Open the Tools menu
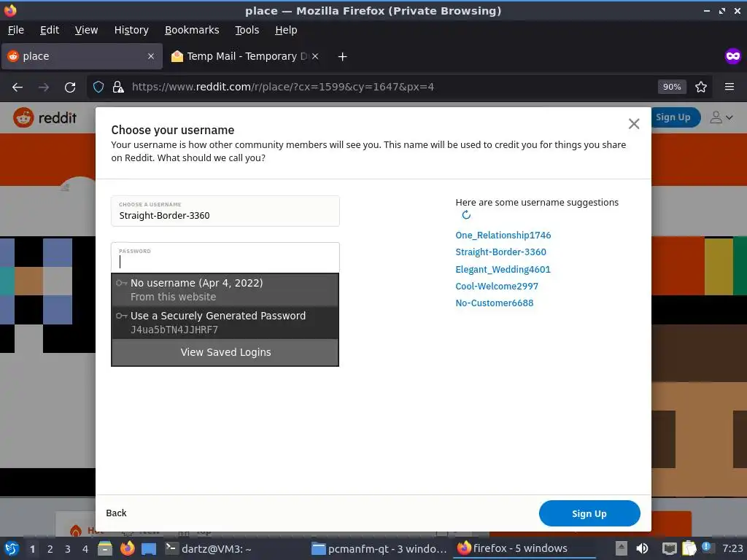The image size is (747, 560). (x=247, y=30)
